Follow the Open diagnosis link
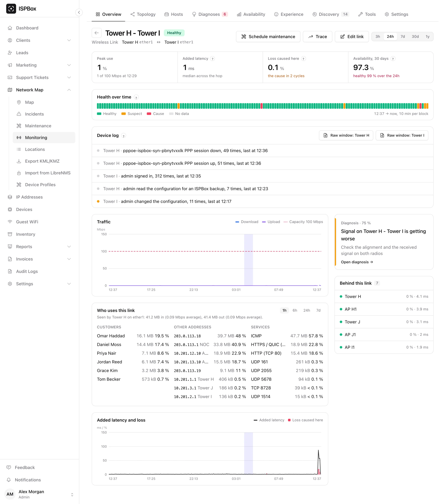This screenshot has height=504, width=446. pyautogui.click(x=357, y=262)
